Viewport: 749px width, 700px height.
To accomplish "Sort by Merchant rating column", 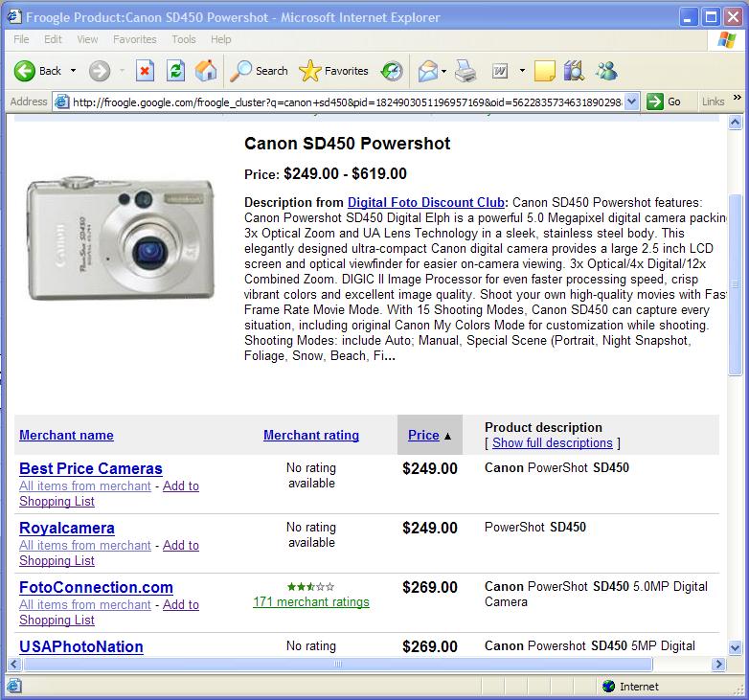I will point(311,435).
